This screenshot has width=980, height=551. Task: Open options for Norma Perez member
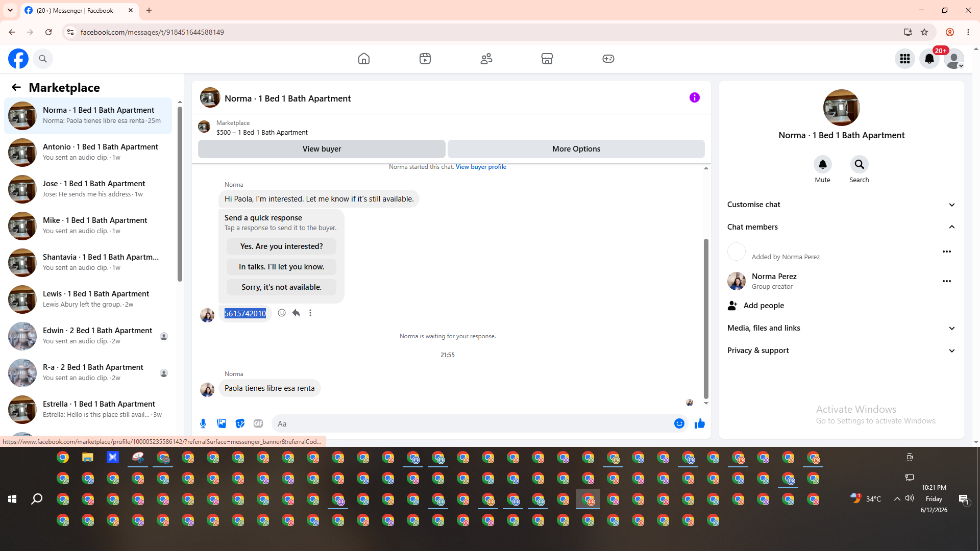947,281
